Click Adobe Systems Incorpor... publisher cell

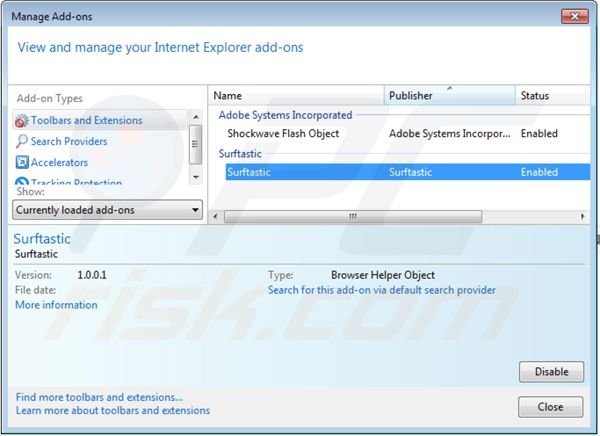450,134
